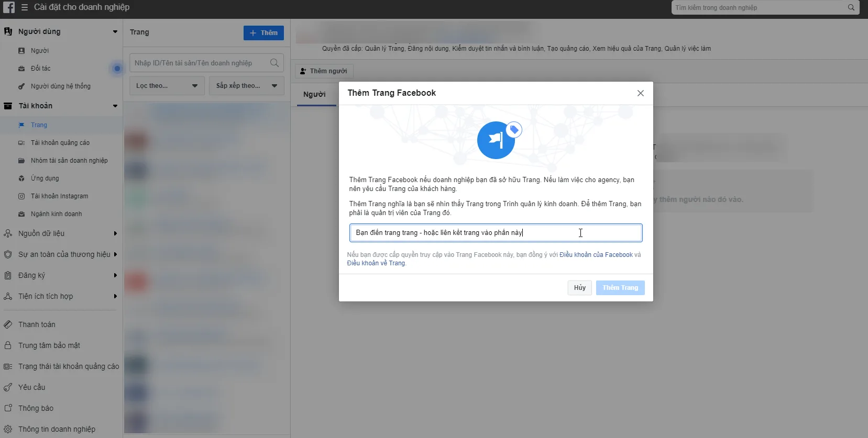Open Trung tâm bảo mật menu item
The width and height of the screenshot is (868, 438).
(49, 345)
